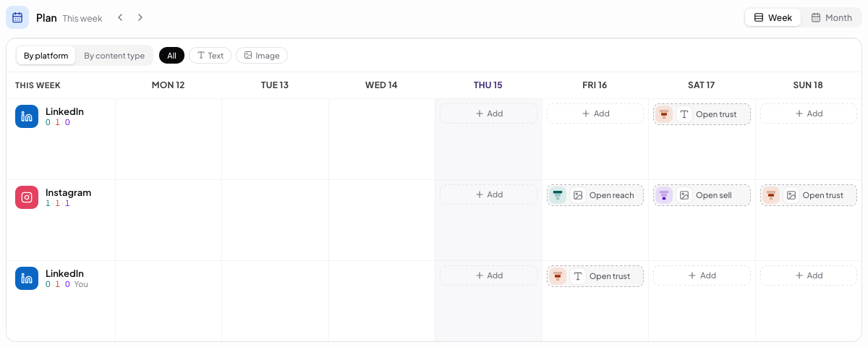Click the image type icon on Open reach card
Viewport: 868px width, 347px height.
point(578,195)
